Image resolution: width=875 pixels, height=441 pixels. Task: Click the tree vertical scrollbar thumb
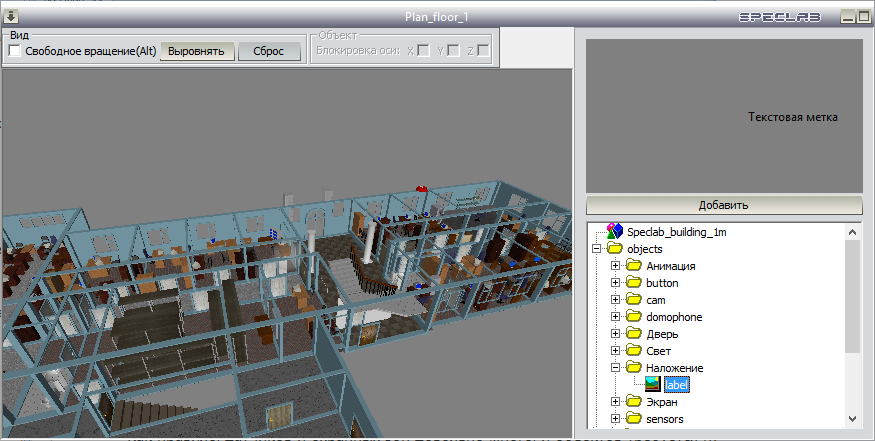point(852,296)
